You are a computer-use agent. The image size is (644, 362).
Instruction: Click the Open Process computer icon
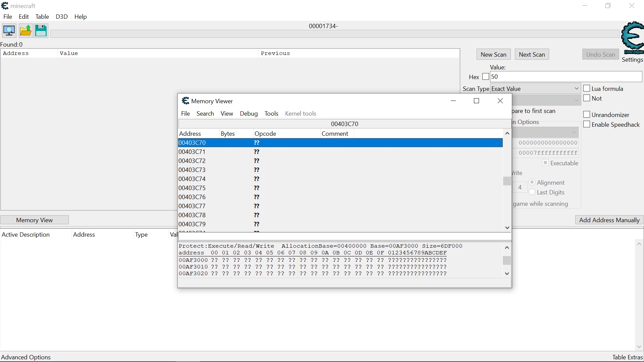9,31
